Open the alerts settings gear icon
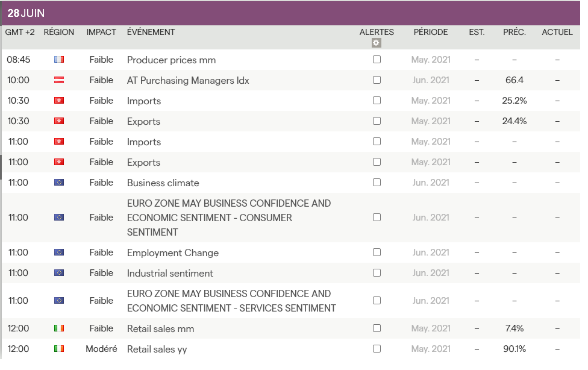 click(x=377, y=43)
